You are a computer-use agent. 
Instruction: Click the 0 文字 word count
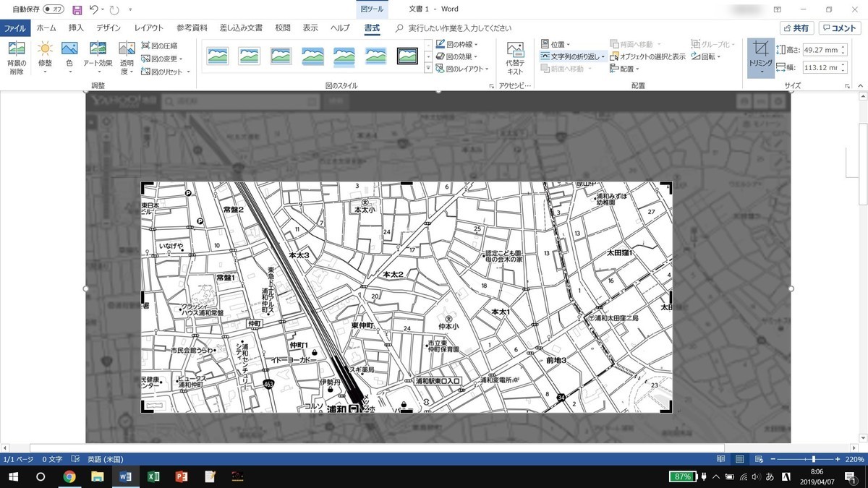coord(52,459)
